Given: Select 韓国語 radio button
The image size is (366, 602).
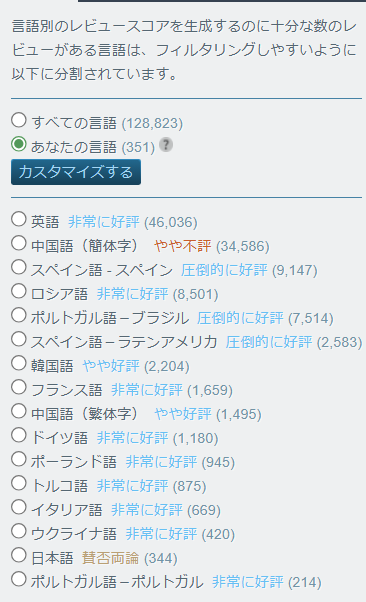Looking at the screenshot, I should 18,363.
